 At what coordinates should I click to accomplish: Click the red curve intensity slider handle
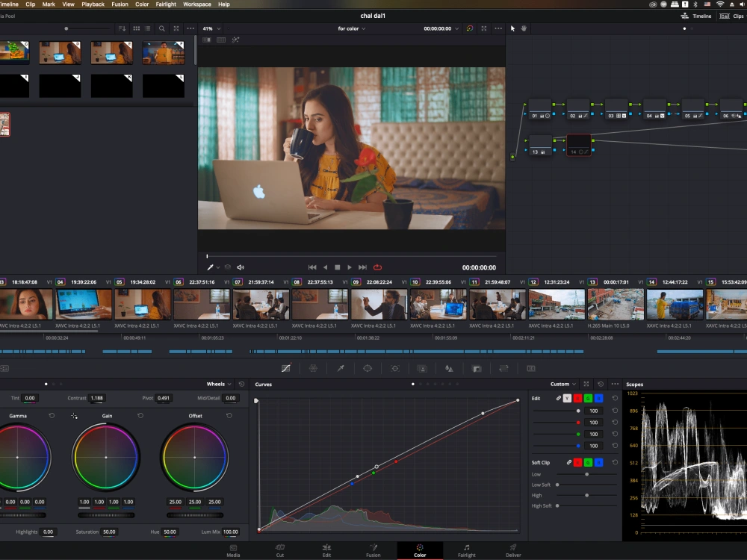coord(578,423)
